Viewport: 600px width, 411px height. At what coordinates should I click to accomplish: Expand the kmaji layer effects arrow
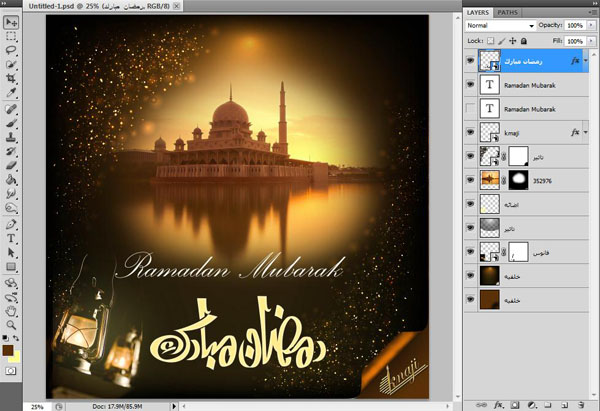click(x=589, y=132)
